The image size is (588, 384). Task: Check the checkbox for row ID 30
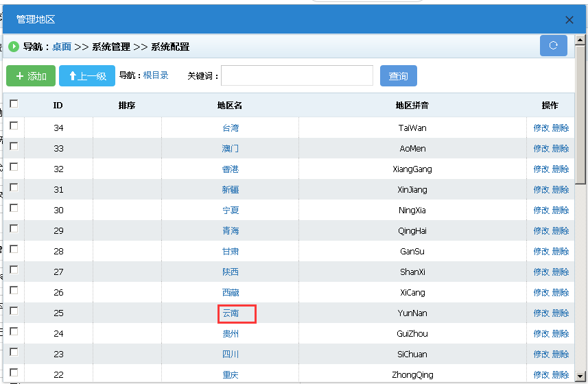(x=14, y=208)
